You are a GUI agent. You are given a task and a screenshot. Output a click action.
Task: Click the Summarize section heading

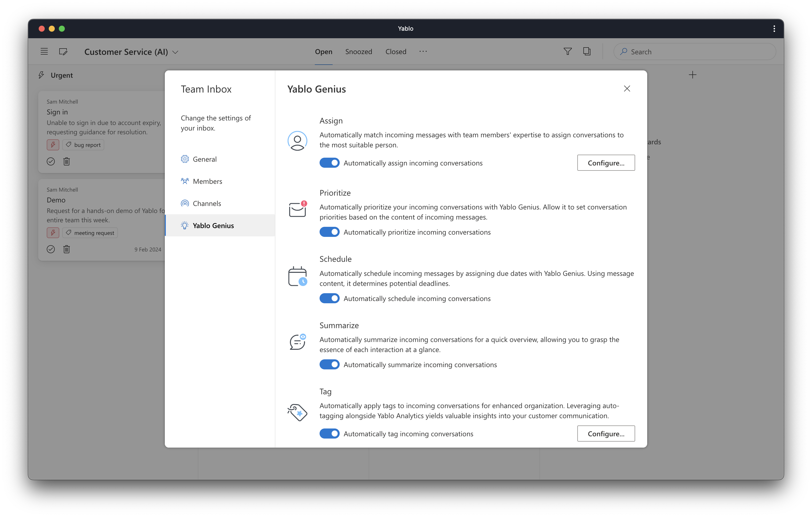coord(339,325)
